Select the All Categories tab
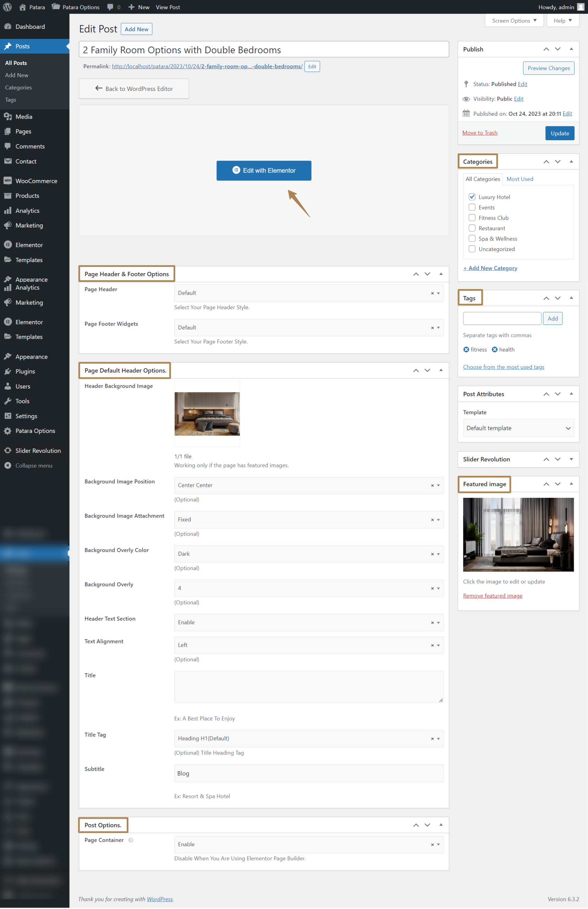Viewport: 588px width, 909px height. point(483,179)
